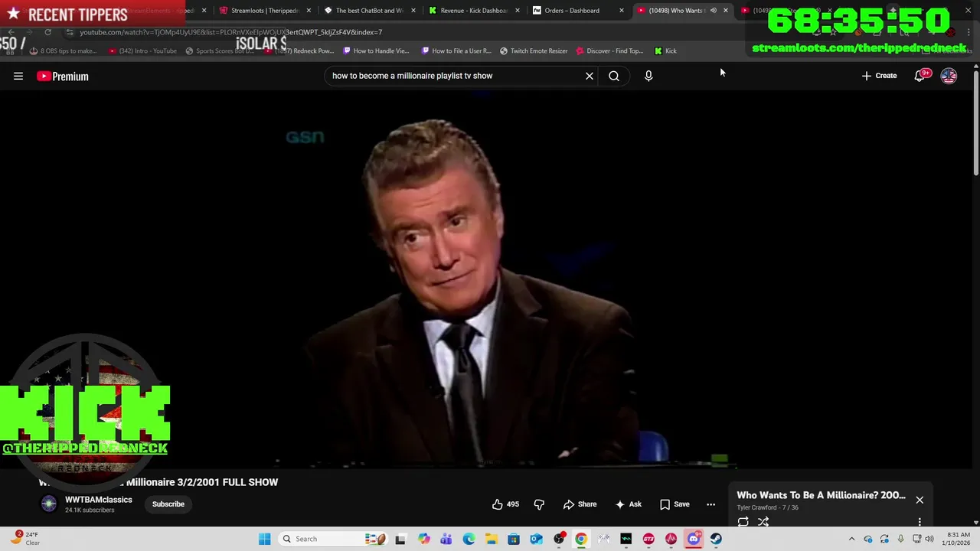The image size is (980, 551).
Task: Open (342) Intro - YouTube bookmark
Action: (x=142, y=51)
